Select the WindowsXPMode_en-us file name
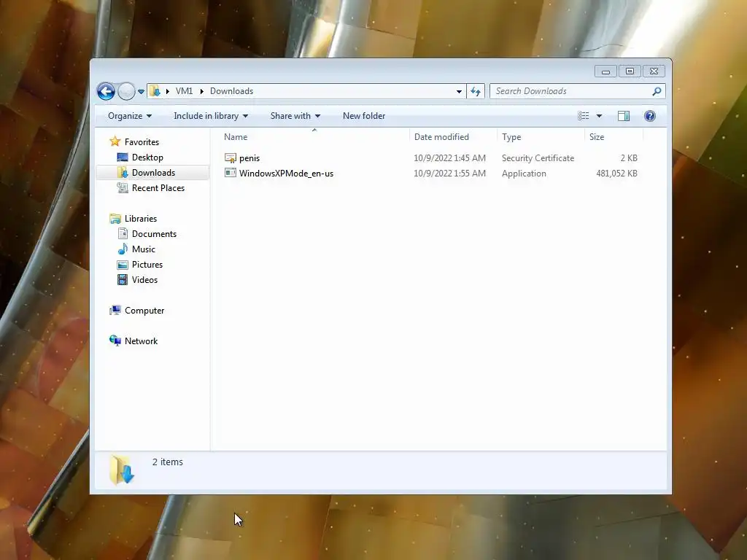This screenshot has height=560, width=747. coord(286,174)
